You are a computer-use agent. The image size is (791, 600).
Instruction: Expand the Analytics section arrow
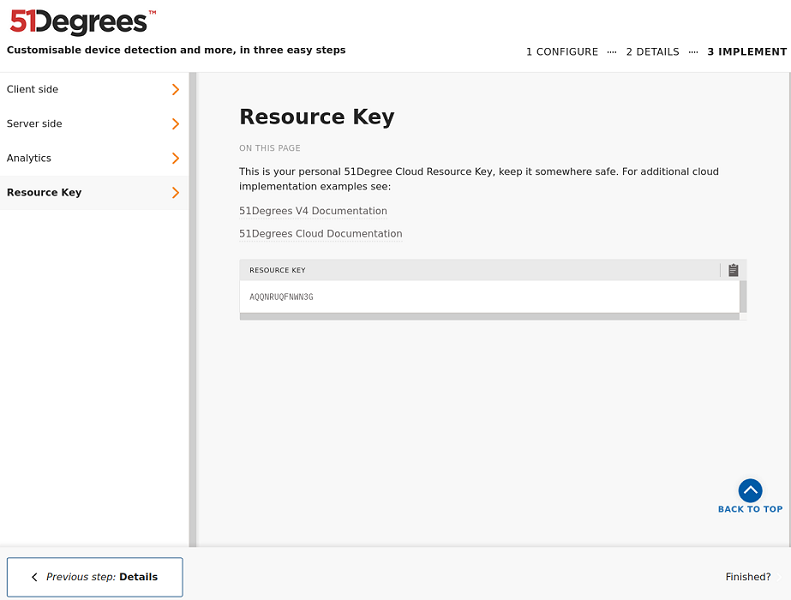(175, 158)
